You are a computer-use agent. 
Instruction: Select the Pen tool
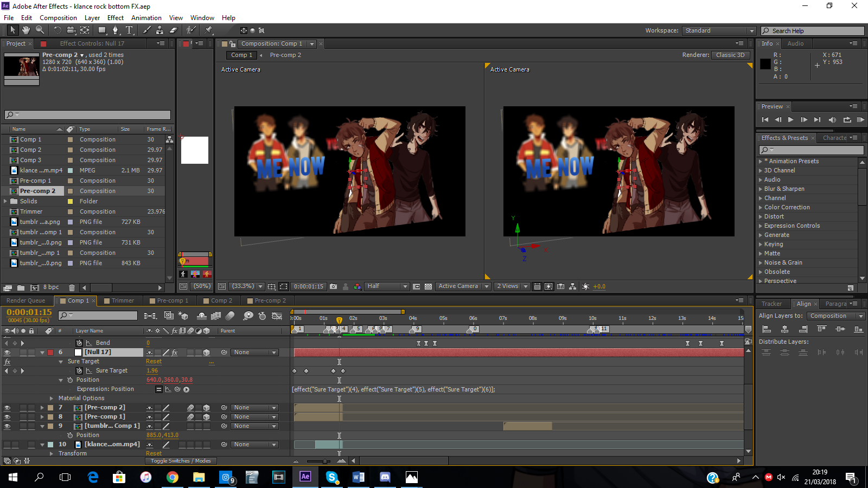coord(115,30)
